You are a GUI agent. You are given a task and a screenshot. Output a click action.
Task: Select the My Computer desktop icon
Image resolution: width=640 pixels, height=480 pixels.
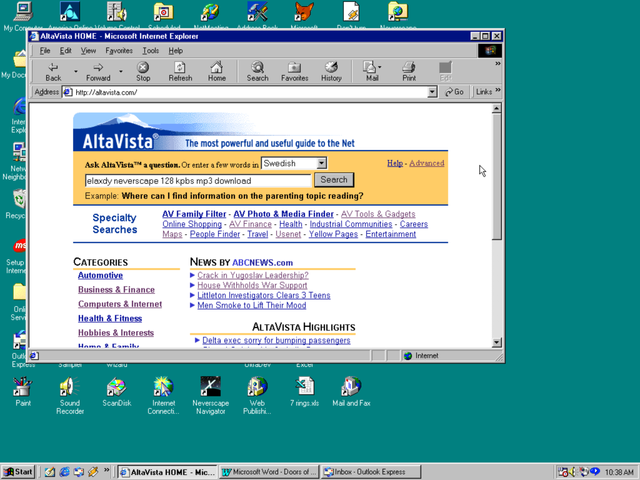pos(22,16)
